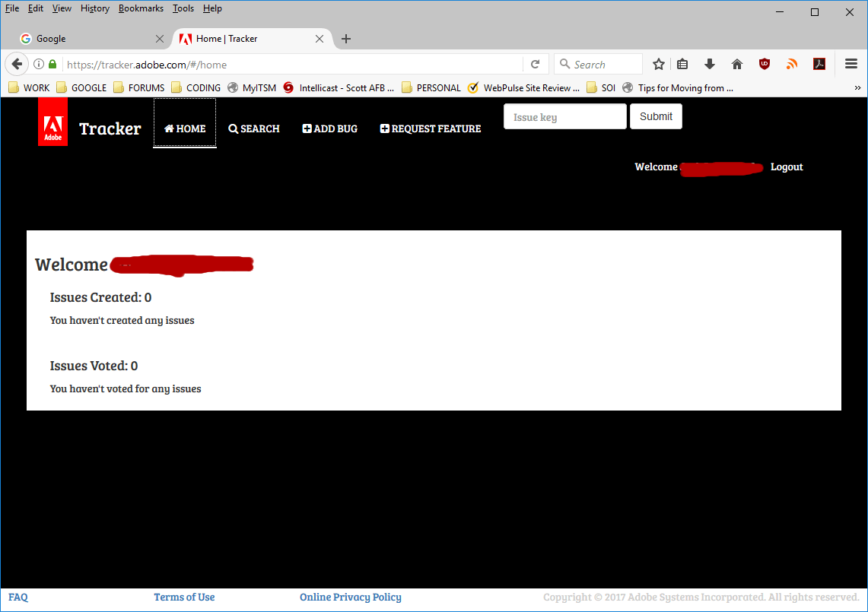Image resolution: width=868 pixels, height=612 pixels.
Task: Open the WORK bookmarks folder
Action: pyautogui.click(x=30, y=88)
